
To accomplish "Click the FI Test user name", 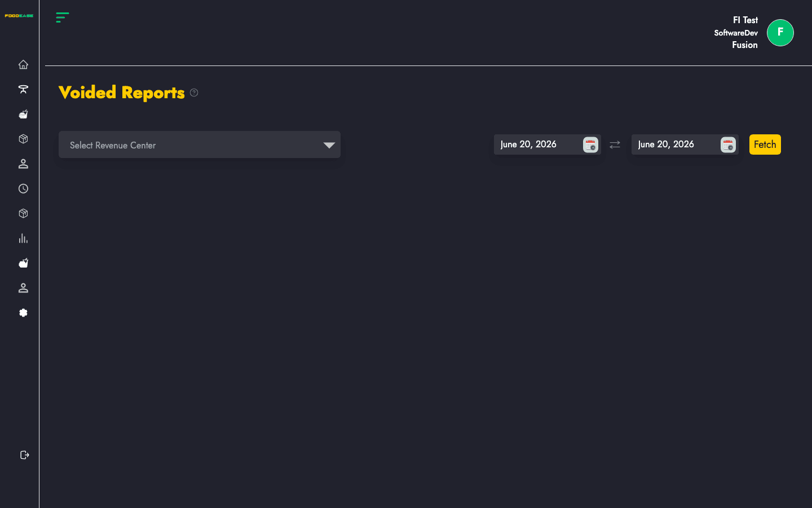I will [745, 20].
